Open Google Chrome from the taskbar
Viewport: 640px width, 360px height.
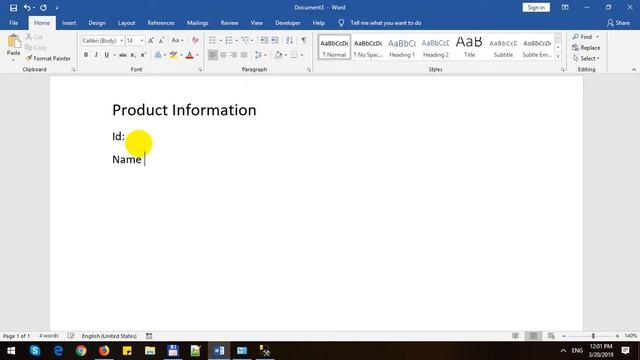[x=81, y=351]
